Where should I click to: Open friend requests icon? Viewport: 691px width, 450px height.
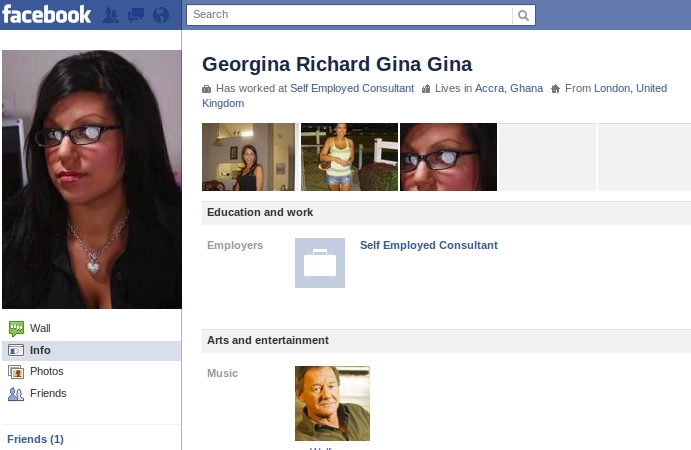pyautogui.click(x=111, y=15)
